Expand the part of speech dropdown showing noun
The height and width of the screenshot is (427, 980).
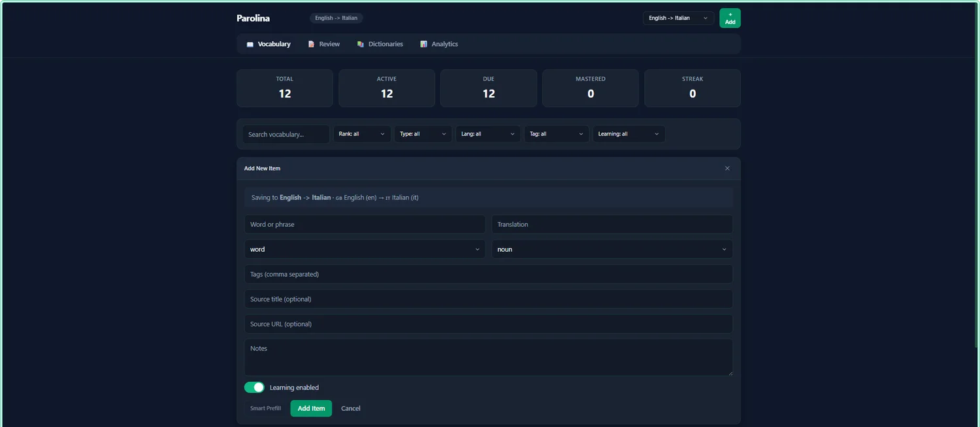coord(612,249)
